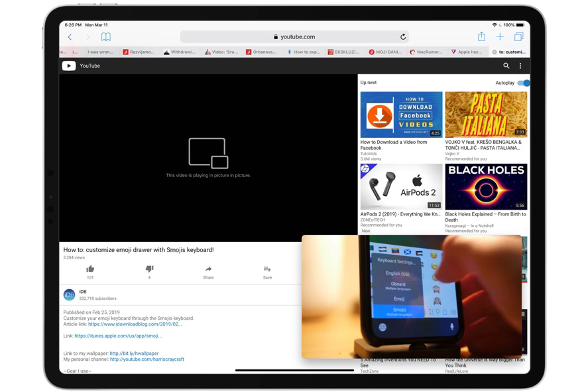
Task: Dislike the video with thumbs down
Action: (149, 269)
